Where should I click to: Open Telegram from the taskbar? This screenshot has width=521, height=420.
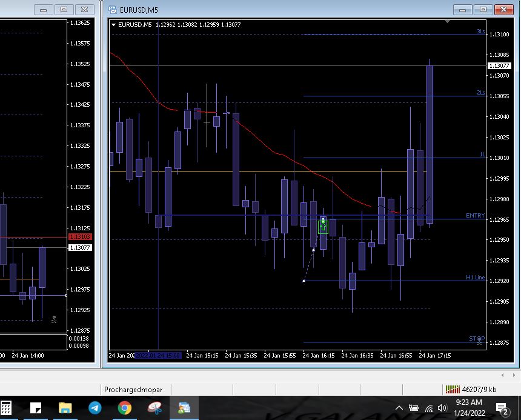point(95,408)
